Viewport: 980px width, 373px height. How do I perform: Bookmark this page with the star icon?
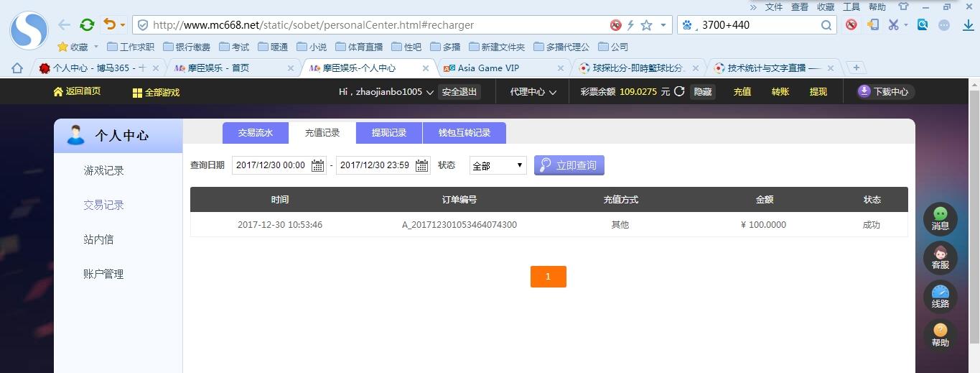tap(646, 25)
